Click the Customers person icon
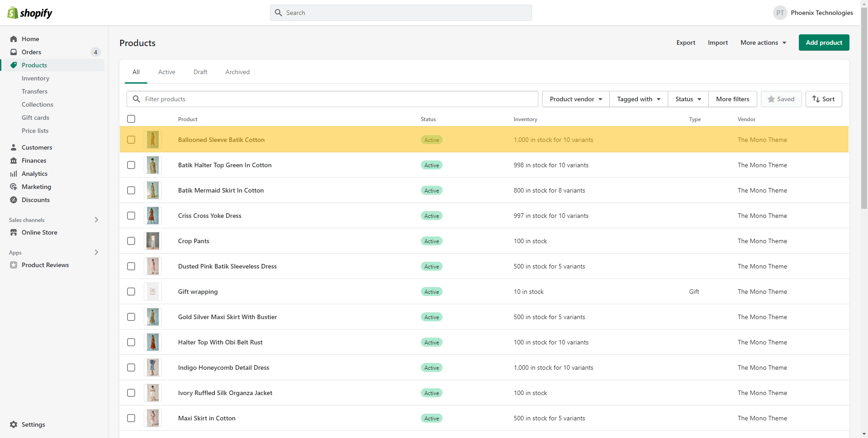The image size is (868, 438). (x=14, y=147)
